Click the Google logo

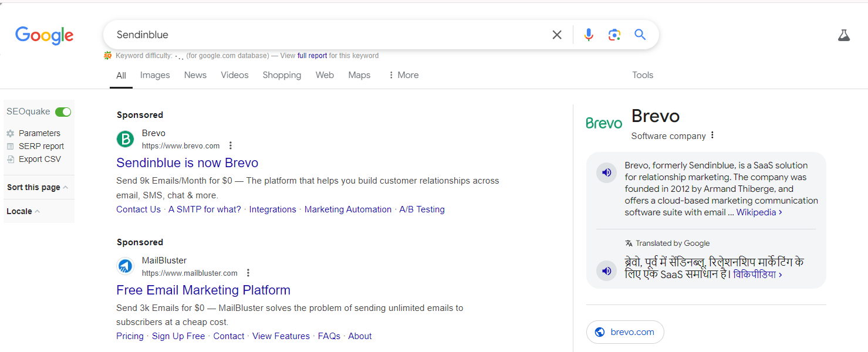point(45,36)
